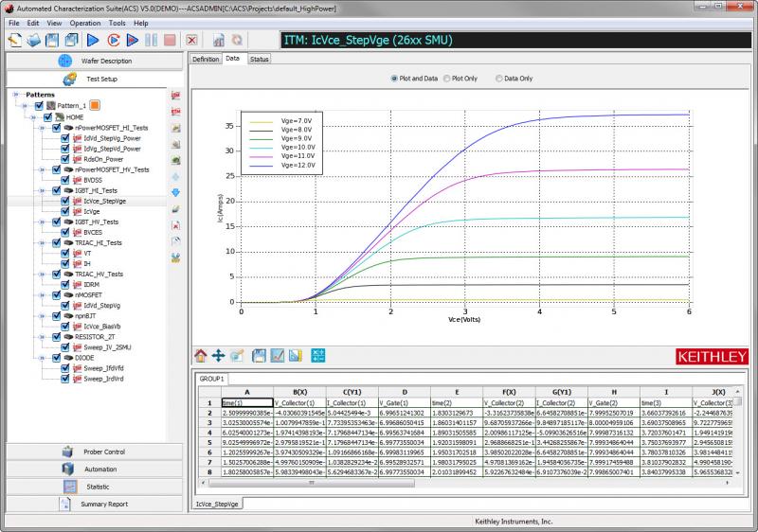
Task: Click the Save disk icon in top toolbar
Action: (53, 40)
